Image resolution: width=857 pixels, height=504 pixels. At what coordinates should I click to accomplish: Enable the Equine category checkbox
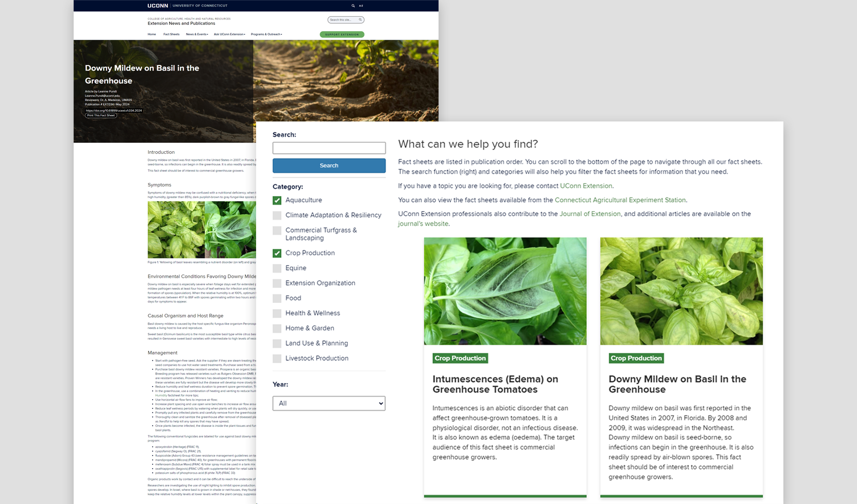[277, 268]
